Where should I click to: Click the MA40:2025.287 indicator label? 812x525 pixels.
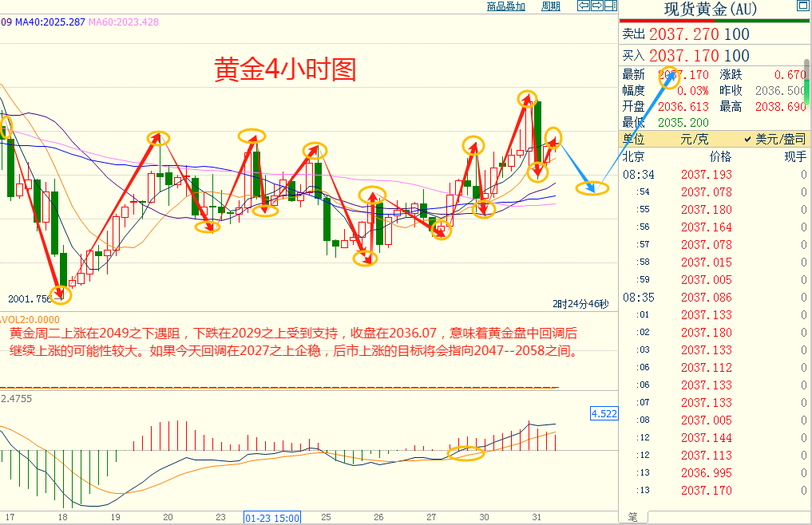tap(50, 22)
